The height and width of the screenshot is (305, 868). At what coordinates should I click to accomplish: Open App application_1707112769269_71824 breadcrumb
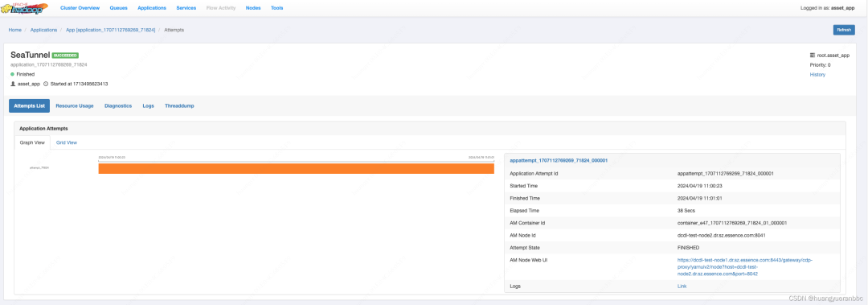coord(111,30)
